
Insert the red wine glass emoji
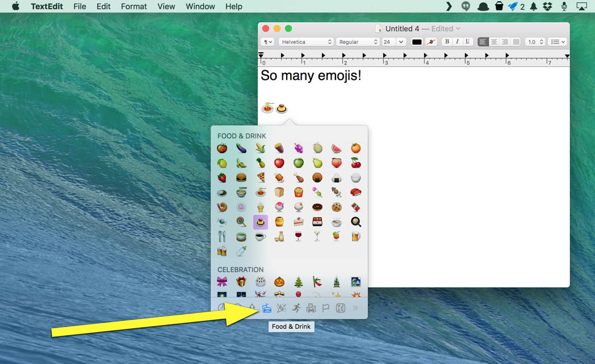pos(299,236)
